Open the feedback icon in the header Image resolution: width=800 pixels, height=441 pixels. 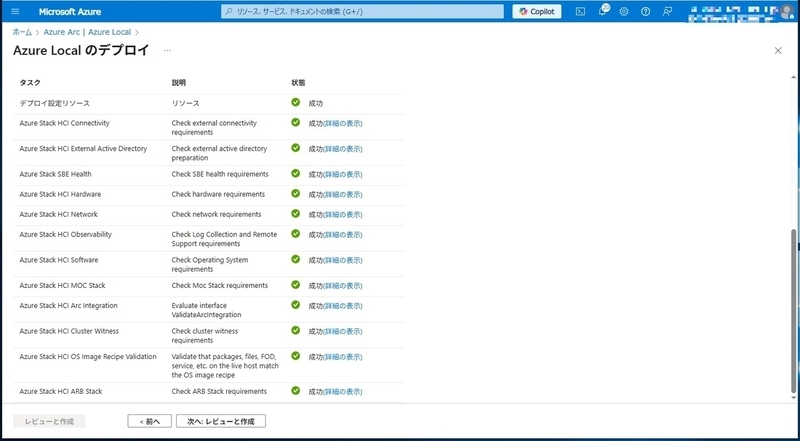(667, 11)
